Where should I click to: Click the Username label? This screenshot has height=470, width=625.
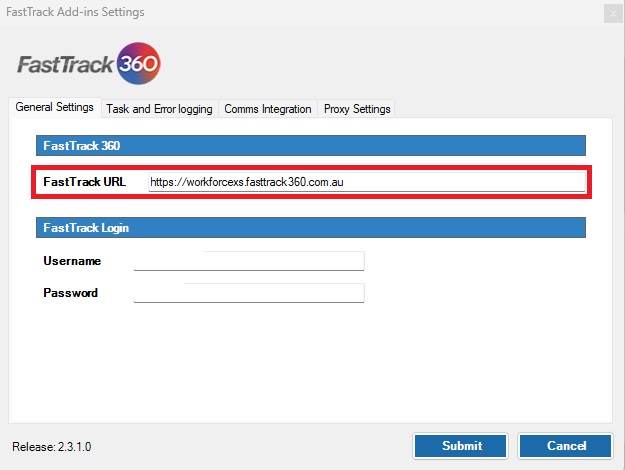tap(72, 261)
